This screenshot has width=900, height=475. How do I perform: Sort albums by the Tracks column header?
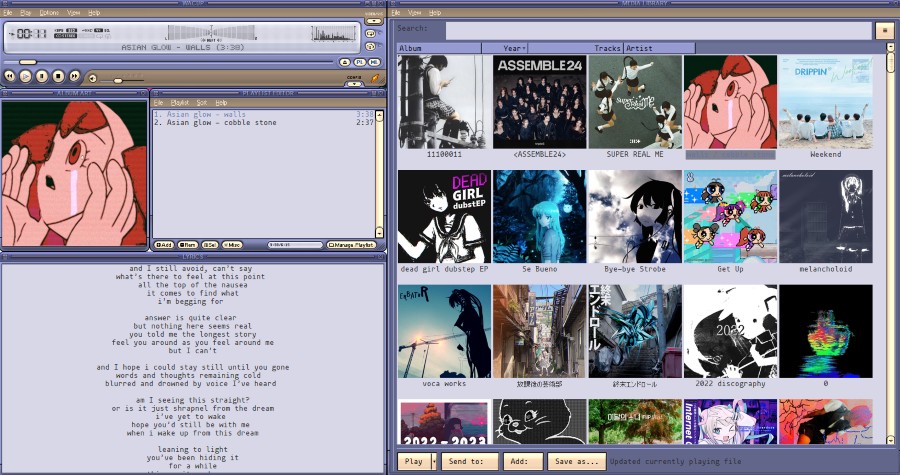pyautogui.click(x=576, y=48)
